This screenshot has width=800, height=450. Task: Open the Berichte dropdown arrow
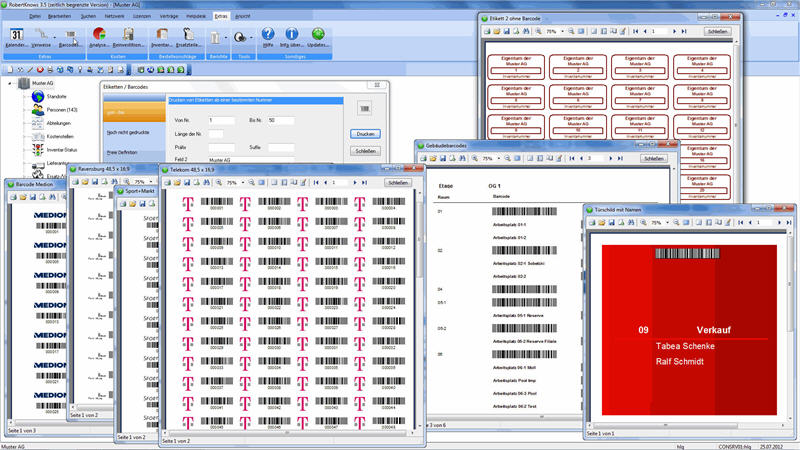pyautogui.click(x=226, y=37)
